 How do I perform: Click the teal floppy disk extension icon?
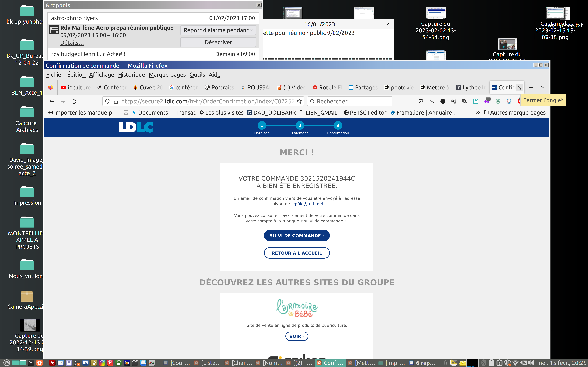(476, 101)
